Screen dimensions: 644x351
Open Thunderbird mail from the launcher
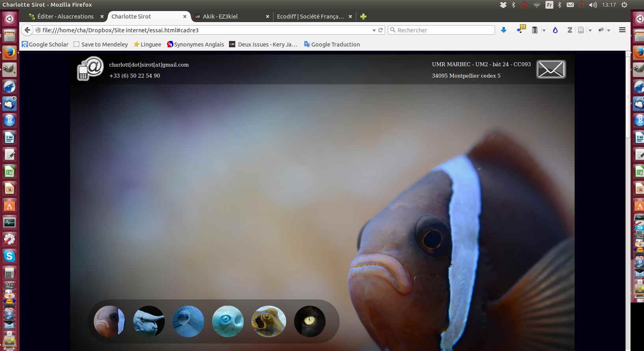click(9, 104)
